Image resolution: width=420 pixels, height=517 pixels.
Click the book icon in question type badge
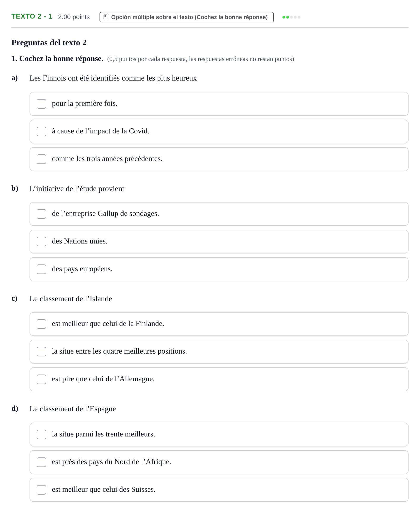coord(105,17)
